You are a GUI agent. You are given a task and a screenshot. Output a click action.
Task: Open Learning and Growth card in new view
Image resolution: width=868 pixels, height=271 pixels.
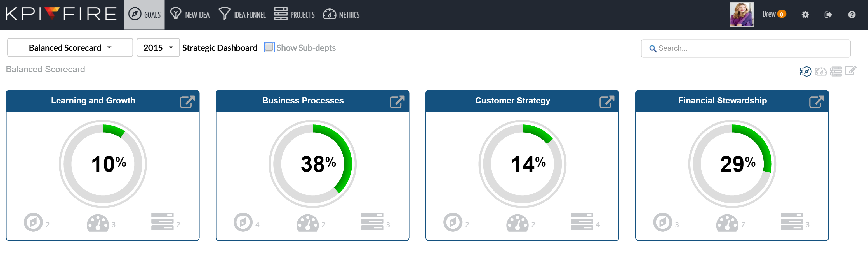[187, 101]
